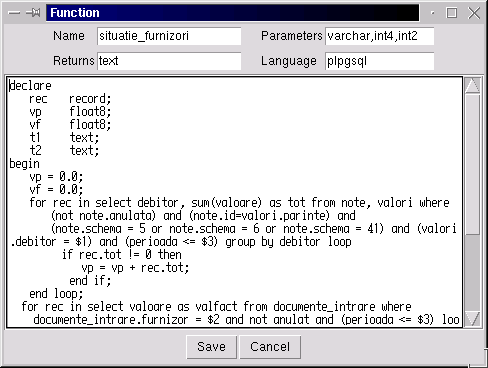Focus the Parameters field with varchar,int4,int2
The height and width of the screenshot is (368, 488).
(x=380, y=36)
